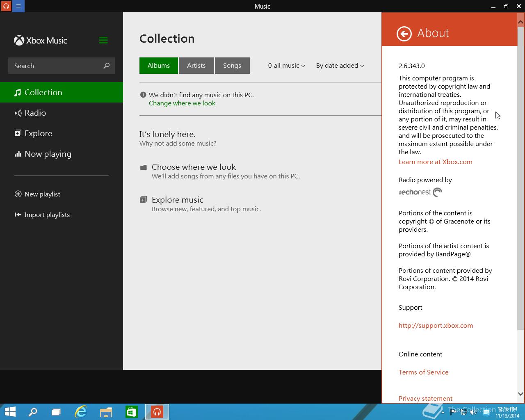Click the info icon near no music message
The height and width of the screenshot is (420, 525).
(x=143, y=95)
